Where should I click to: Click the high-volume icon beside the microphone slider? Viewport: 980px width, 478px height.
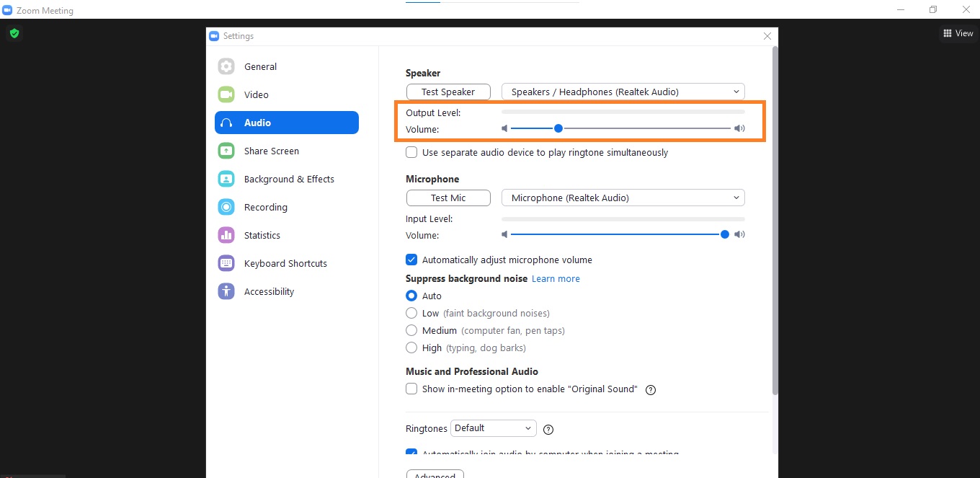pos(739,234)
